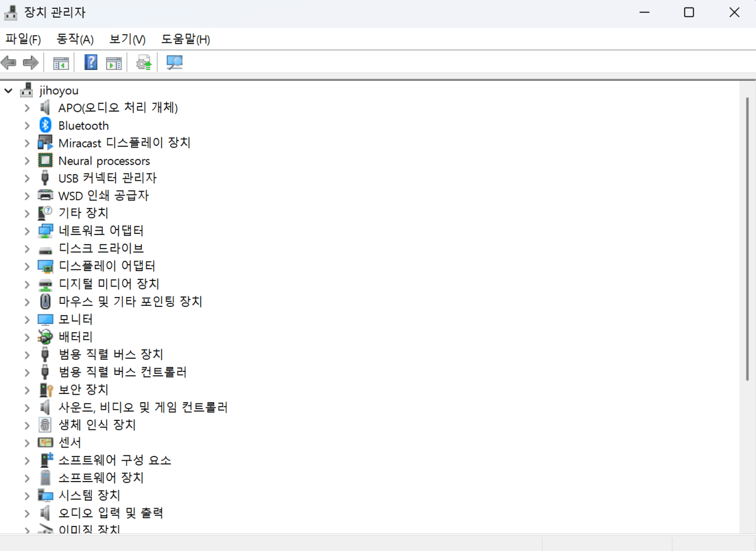Click the network icon for 네트워크 어댑터

45,231
